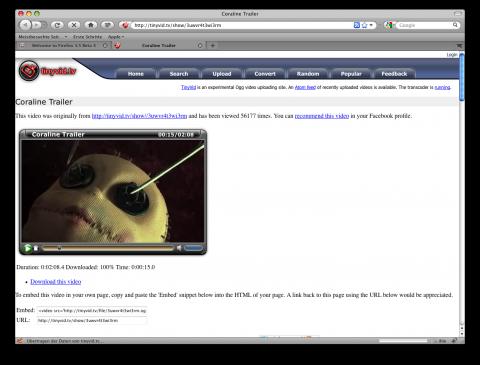480x365 pixels.
Task: Select the URL text field
Action: point(92,321)
